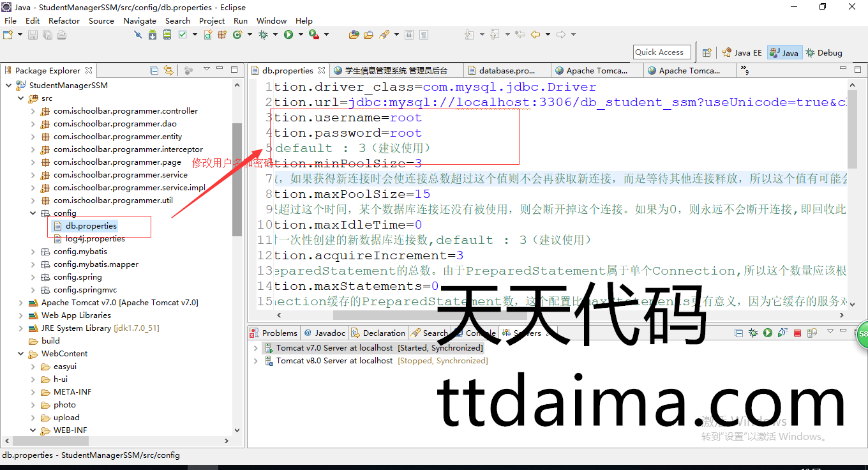Screen dimensions: 868x470
Task: Open the Refactor menu
Action: (x=64, y=20)
